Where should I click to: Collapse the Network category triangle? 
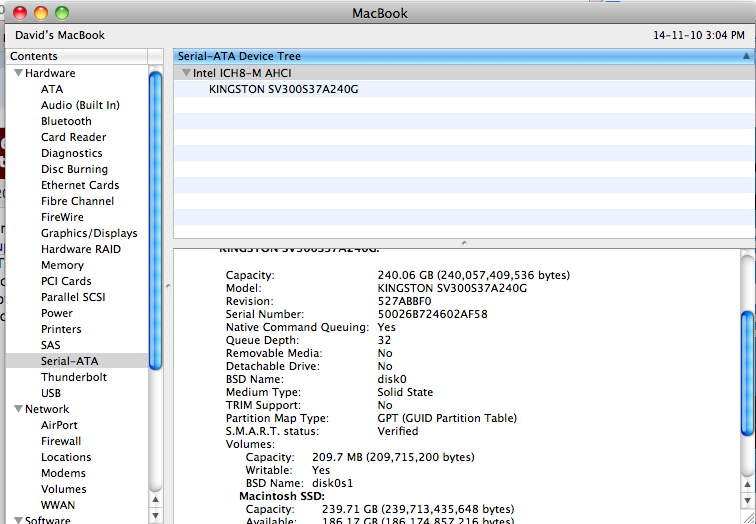(x=18, y=409)
